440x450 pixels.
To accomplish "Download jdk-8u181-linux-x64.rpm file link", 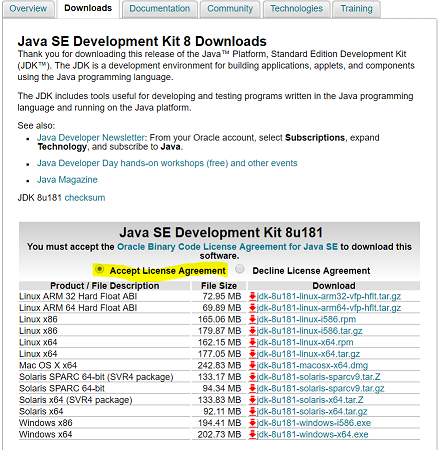I will 305,342.
